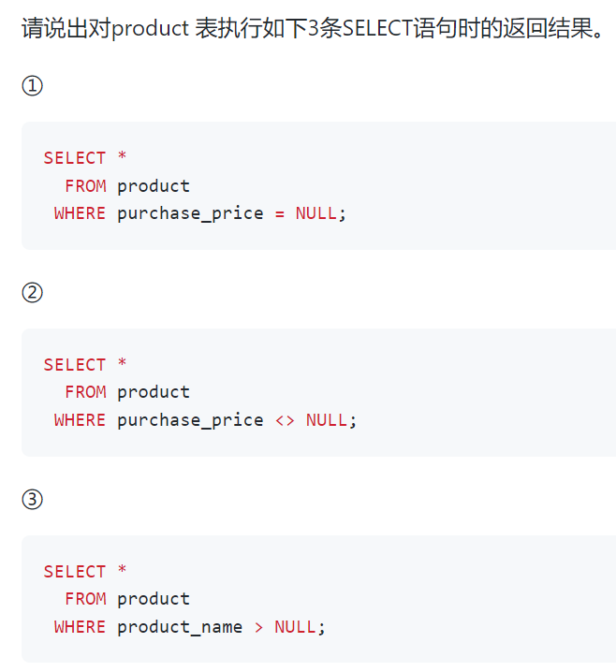Click NULL in the first query

(315, 213)
